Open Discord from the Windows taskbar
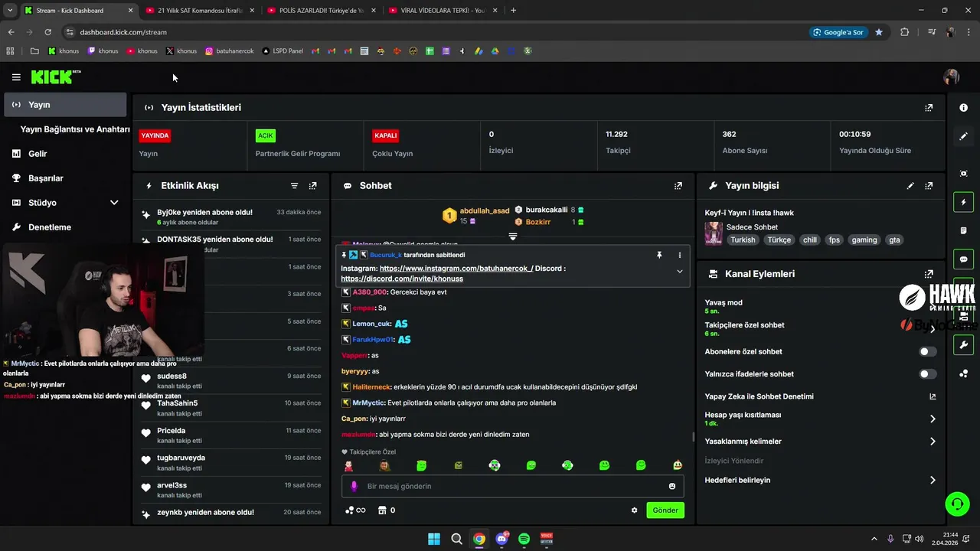 pyautogui.click(x=501, y=539)
